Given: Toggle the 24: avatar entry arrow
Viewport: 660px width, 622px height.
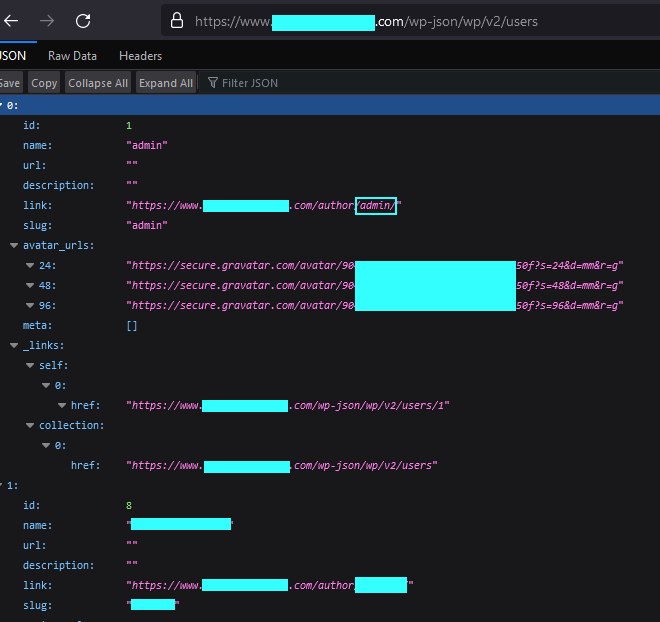Looking at the screenshot, I should pyautogui.click(x=30, y=265).
